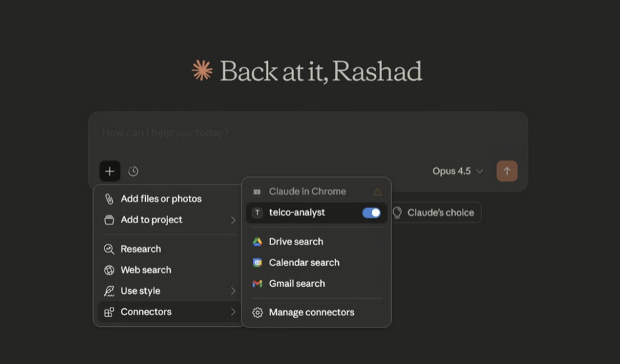Open the Opus 4.5 model dropdown
The width and height of the screenshot is (620, 364).
tap(458, 171)
